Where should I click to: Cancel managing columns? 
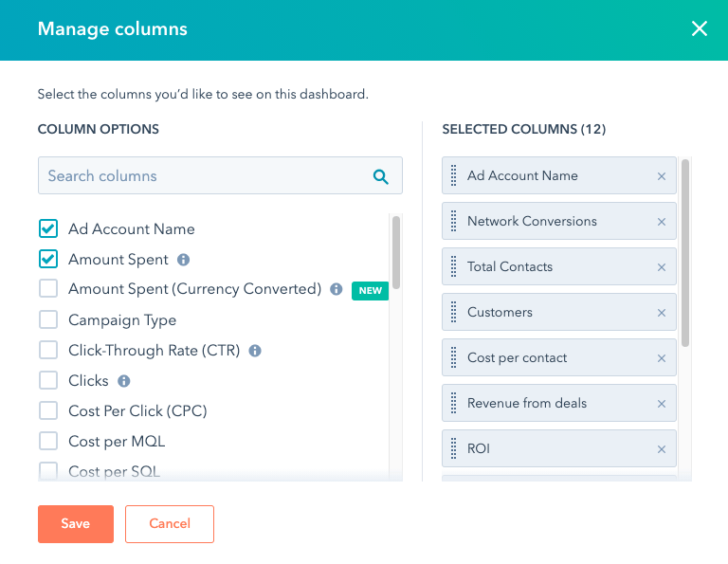[170, 524]
